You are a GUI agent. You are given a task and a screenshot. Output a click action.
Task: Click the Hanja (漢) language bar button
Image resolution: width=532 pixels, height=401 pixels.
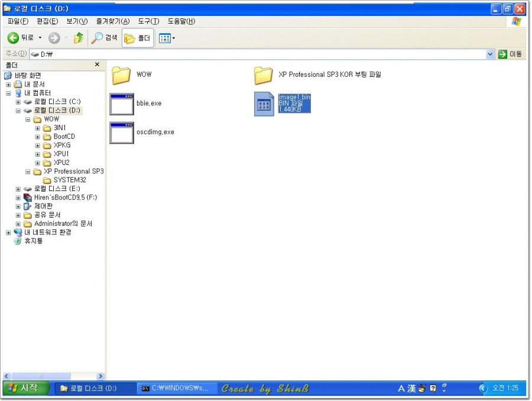point(411,389)
